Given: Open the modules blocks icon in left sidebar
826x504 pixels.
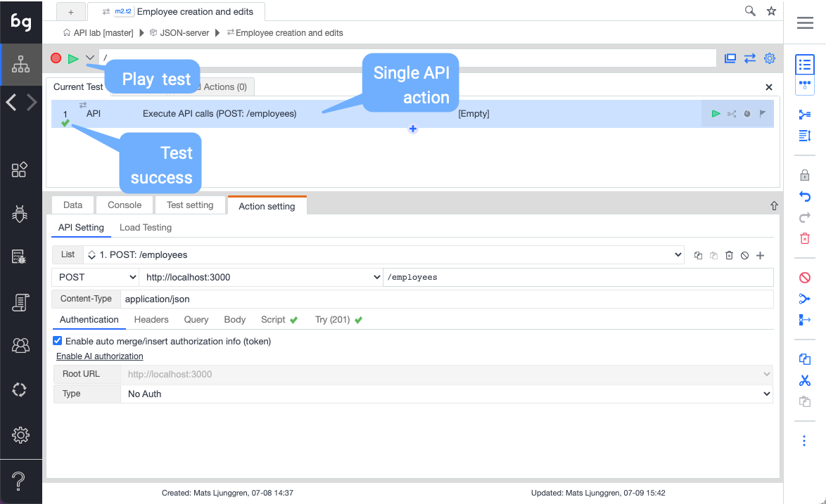Looking at the screenshot, I should click(20, 169).
